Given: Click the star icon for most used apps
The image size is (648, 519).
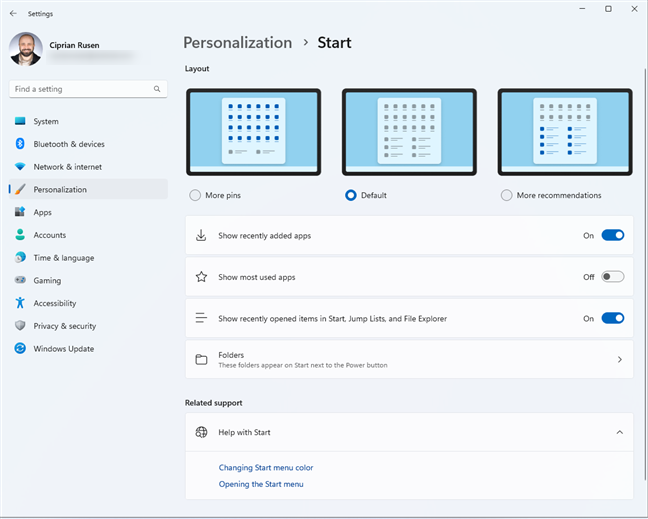Looking at the screenshot, I should 201,277.
